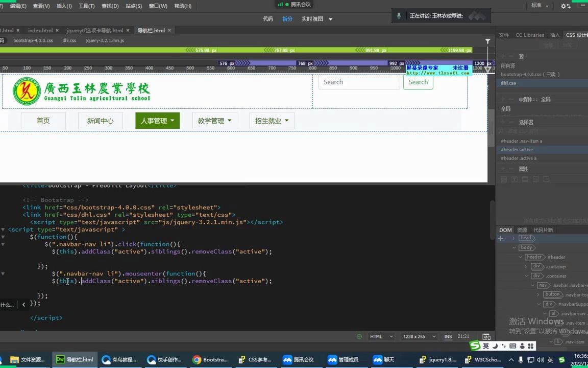The width and height of the screenshot is (588, 368).
Task: Click the add element plus icon in DOM panel
Action: (501, 238)
